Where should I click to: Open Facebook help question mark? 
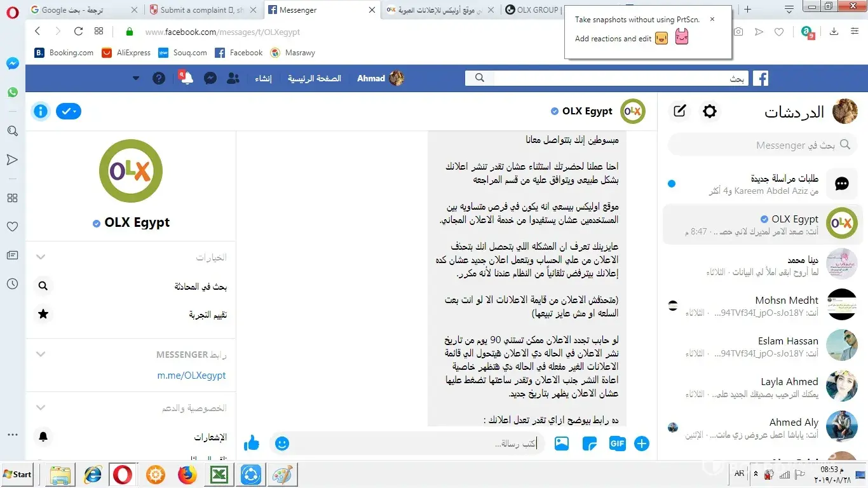click(x=159, y=78)
